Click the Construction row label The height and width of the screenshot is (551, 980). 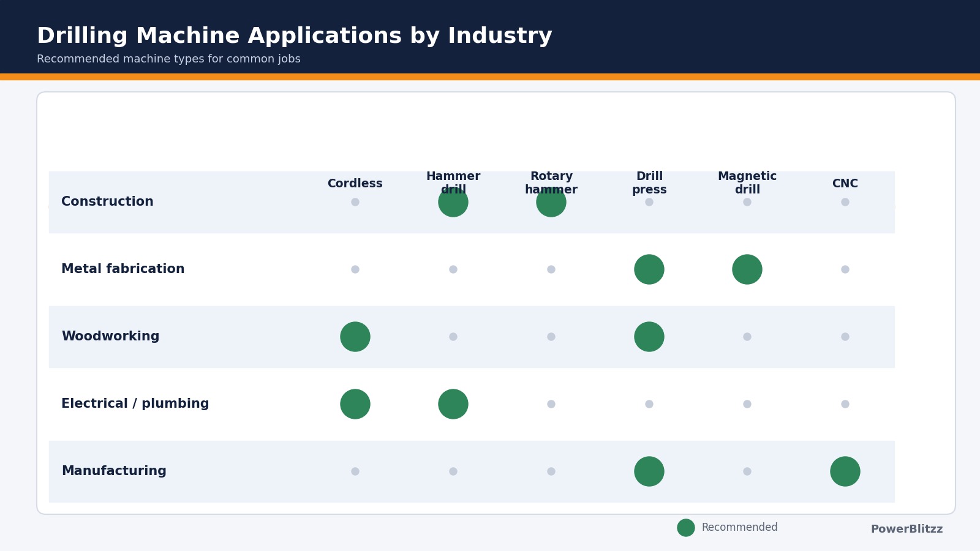[x=107, y=202]
